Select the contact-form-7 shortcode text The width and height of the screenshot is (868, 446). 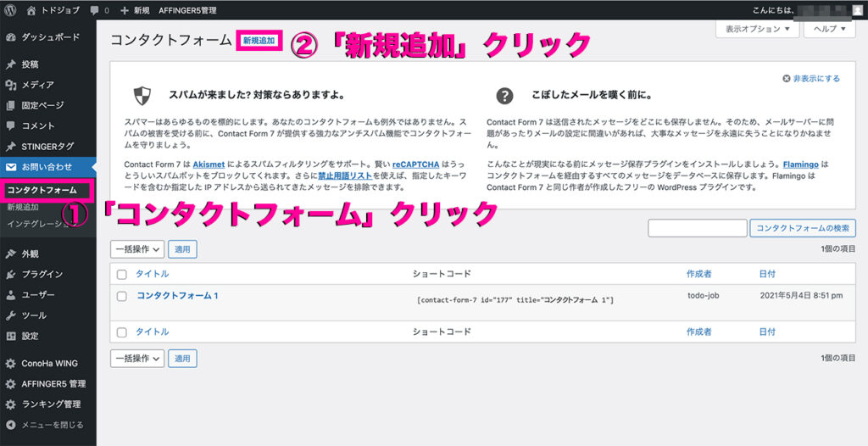pos(515,299)
